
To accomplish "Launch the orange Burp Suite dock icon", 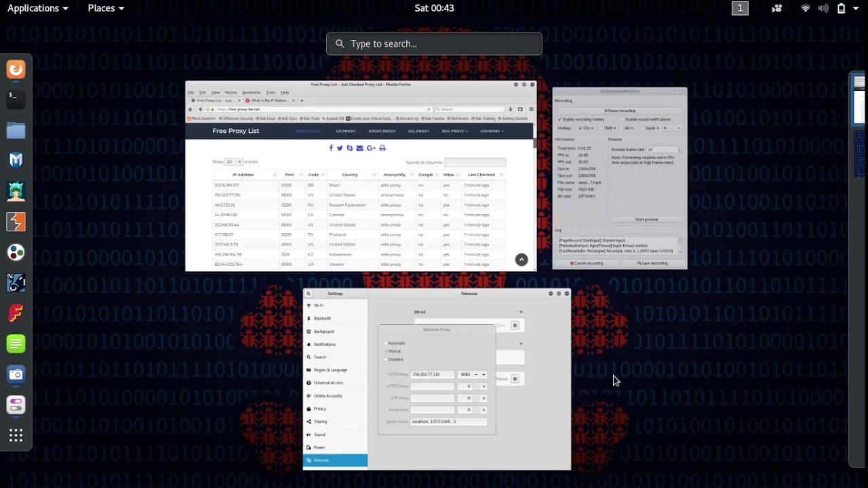I will [x=16, y=221].
